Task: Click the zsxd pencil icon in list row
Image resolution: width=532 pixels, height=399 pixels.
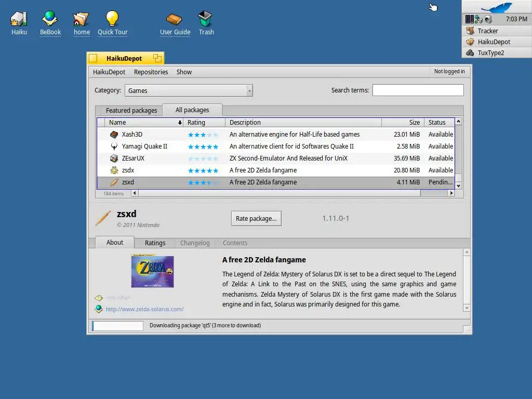Action: click(114, 182)
